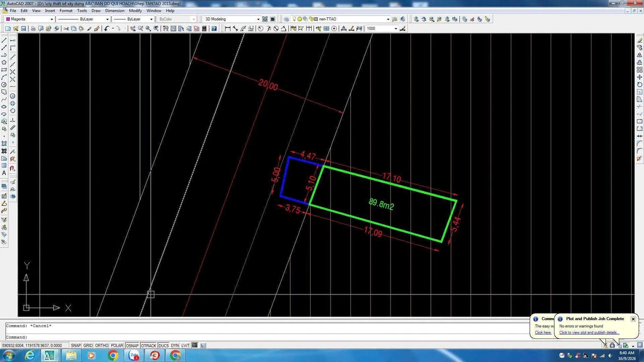This screenshot has height=362, width=644.
Task: Click in the Command line input field
Action: tap(268, 337)
